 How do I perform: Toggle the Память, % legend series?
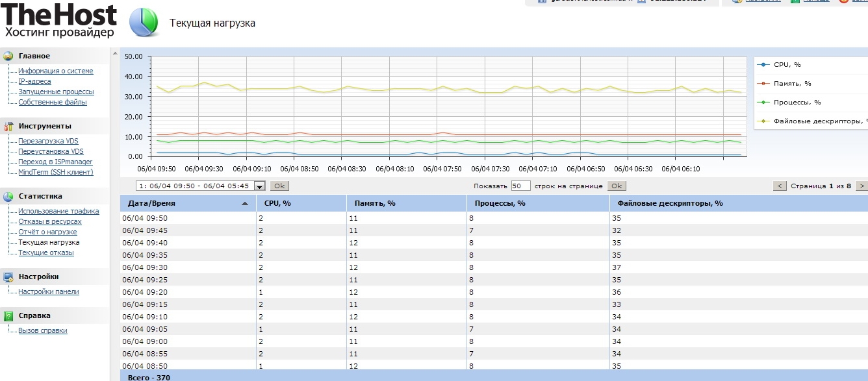pyautogui.click(x=793, y=84)
